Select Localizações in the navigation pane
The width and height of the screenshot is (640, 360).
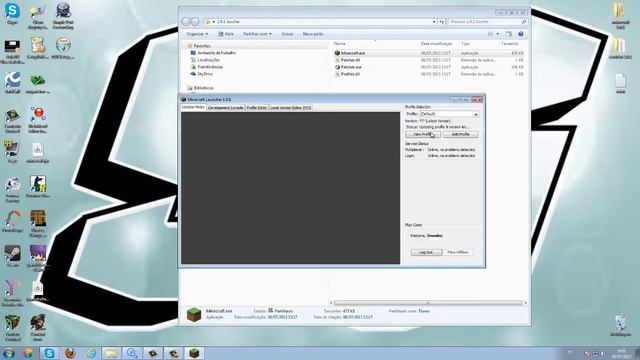[205, 60]
